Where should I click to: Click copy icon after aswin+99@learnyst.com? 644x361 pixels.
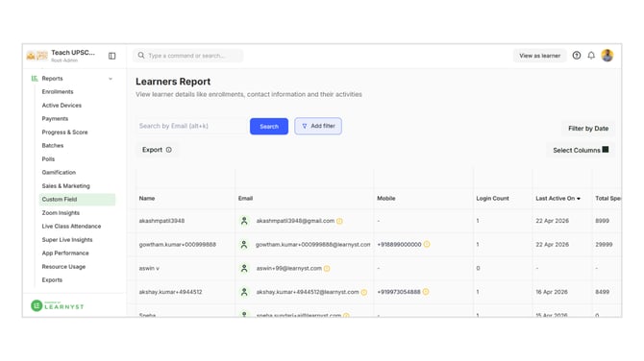(327, 269)
